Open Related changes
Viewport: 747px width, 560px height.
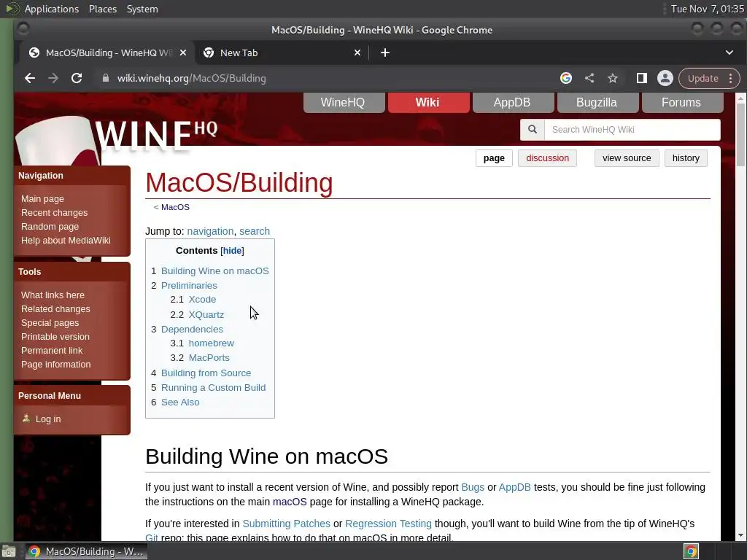click(x=55, y=309)
